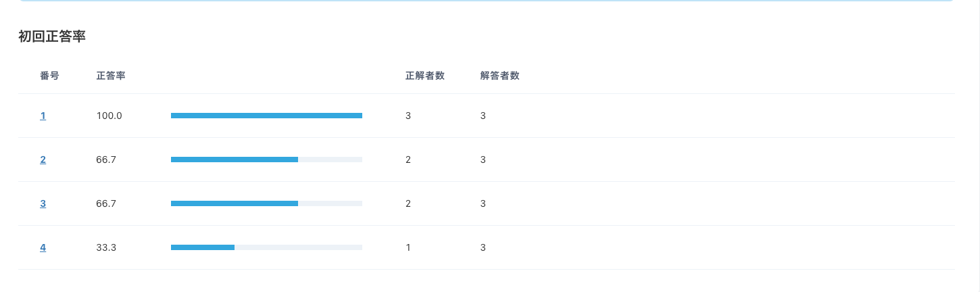The image size is (980, 292).
Task: Click row 3 respondents count 3
Action: point(483,203)
